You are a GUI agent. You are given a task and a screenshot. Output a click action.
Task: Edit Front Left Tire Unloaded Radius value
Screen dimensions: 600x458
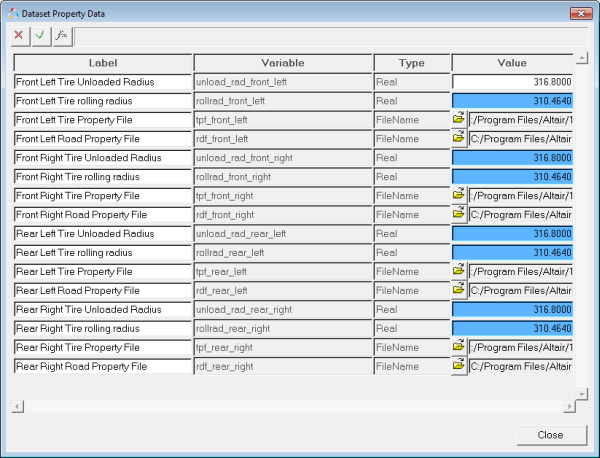tap(512, 81)
